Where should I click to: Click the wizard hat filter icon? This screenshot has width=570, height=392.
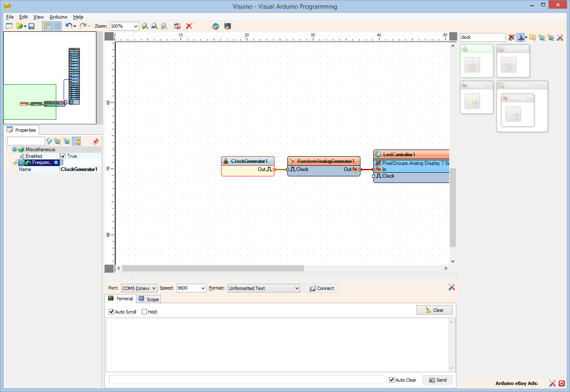tap(520, 37)
